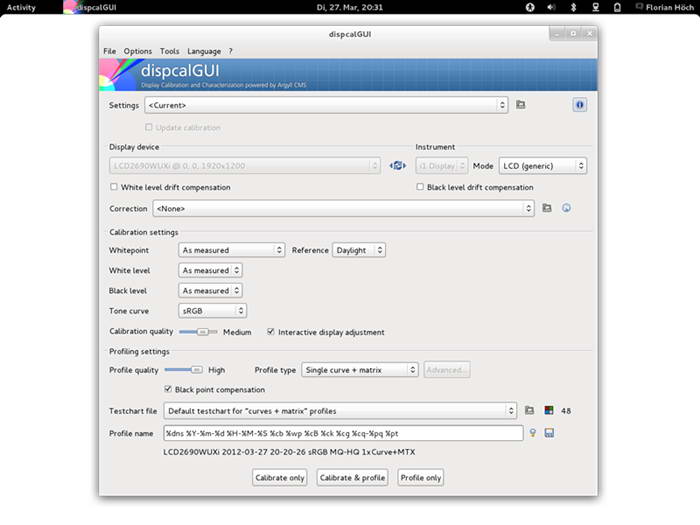Open the Activity overview
Viewport: 700px width, 525px height.
click(21, 7)
